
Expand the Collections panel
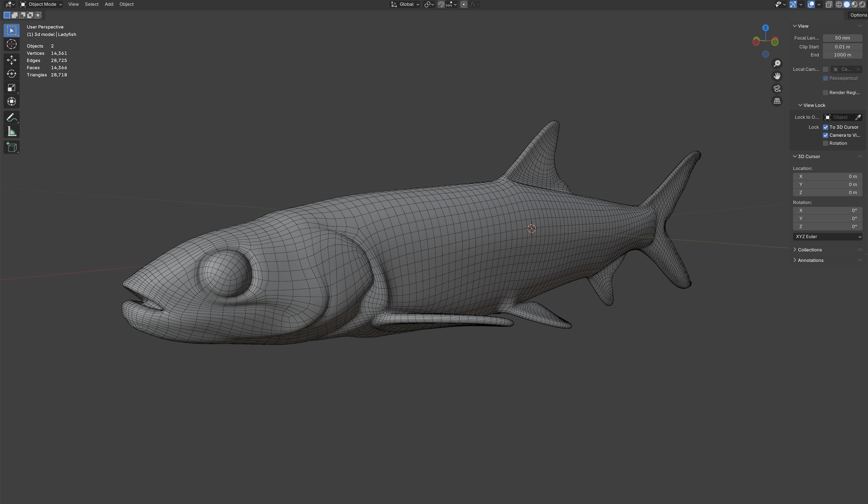pos(809,250)
